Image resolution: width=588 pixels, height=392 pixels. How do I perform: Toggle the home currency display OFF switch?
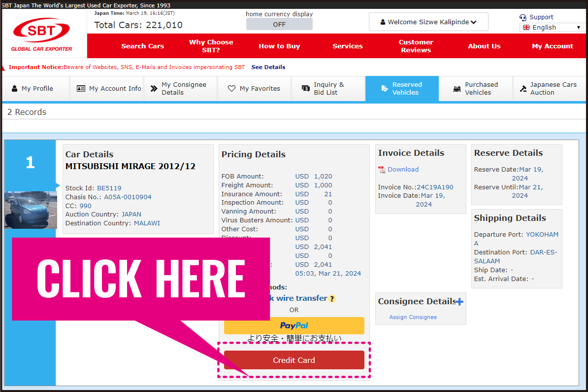279,24
